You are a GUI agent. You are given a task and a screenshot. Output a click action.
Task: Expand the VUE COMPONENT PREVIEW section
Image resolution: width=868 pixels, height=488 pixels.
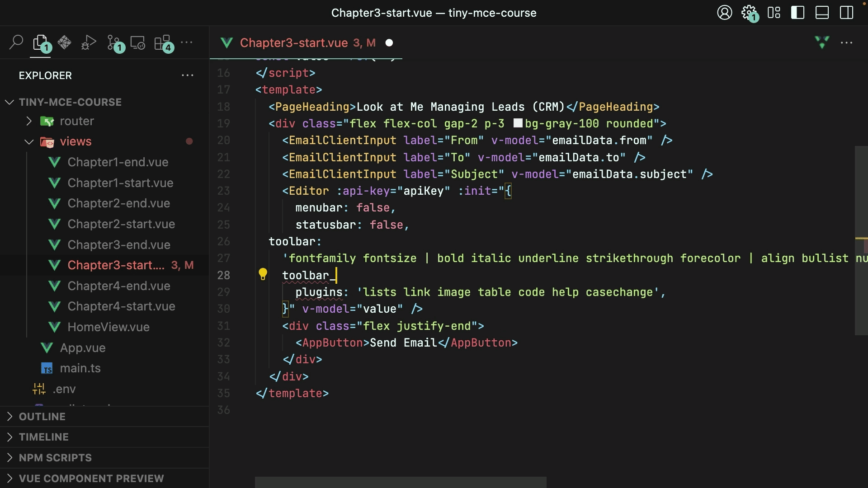[x=104, y=479]
